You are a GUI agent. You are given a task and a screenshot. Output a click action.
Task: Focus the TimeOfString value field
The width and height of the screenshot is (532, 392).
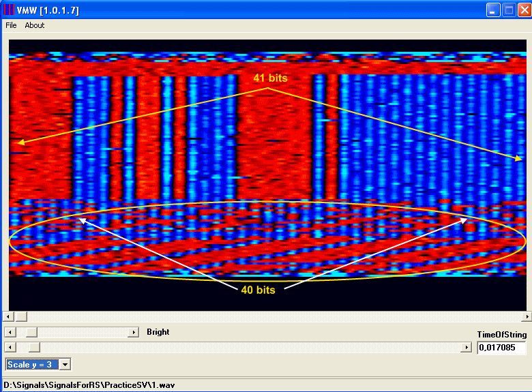point(501,348)
